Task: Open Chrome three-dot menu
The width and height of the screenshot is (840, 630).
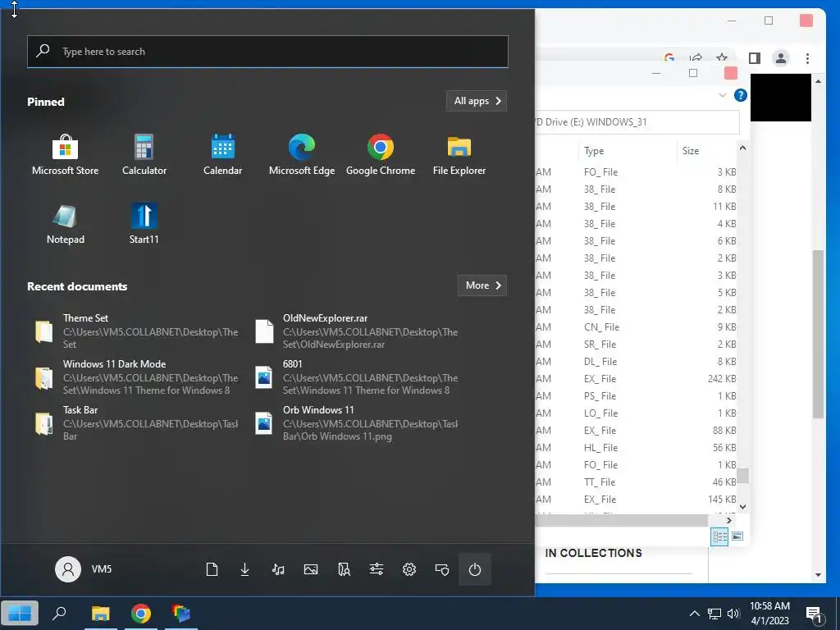Action: (807, 58)
